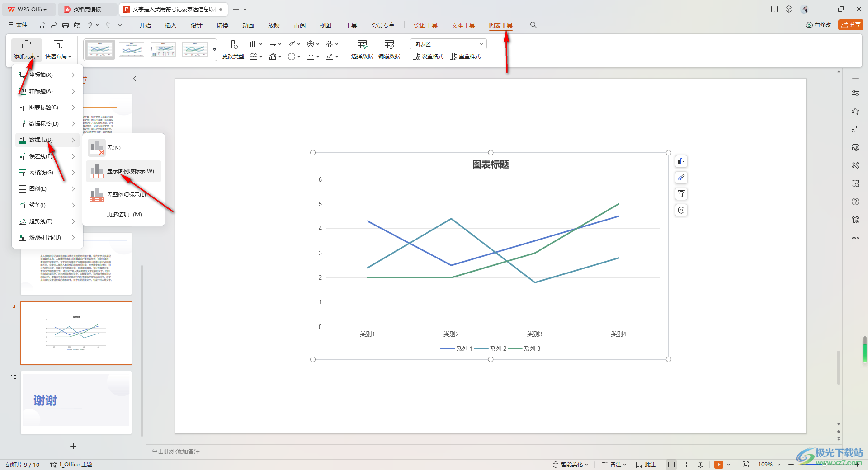
Task: Open the Legend (图例) submenu
Action: (x=47, y=189)
